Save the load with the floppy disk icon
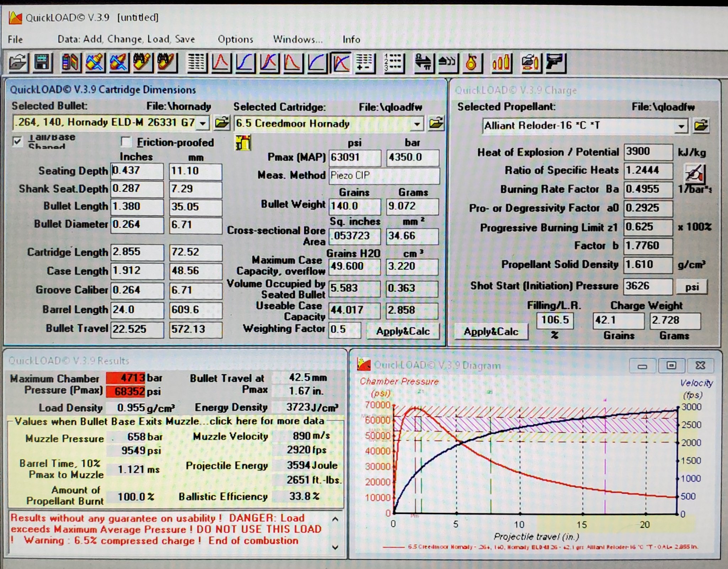 click(x=43, y=63)
